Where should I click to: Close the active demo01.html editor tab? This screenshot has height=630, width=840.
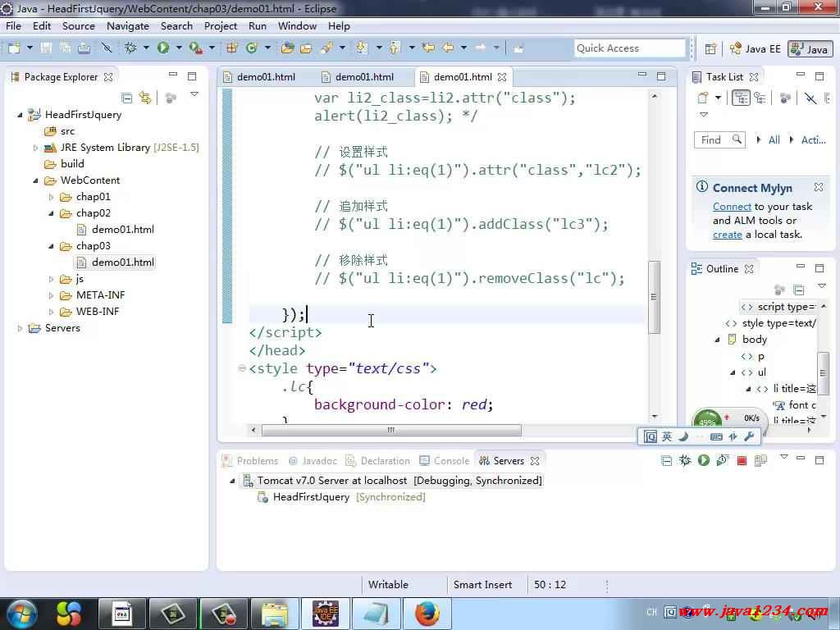(x=502, y=77)
